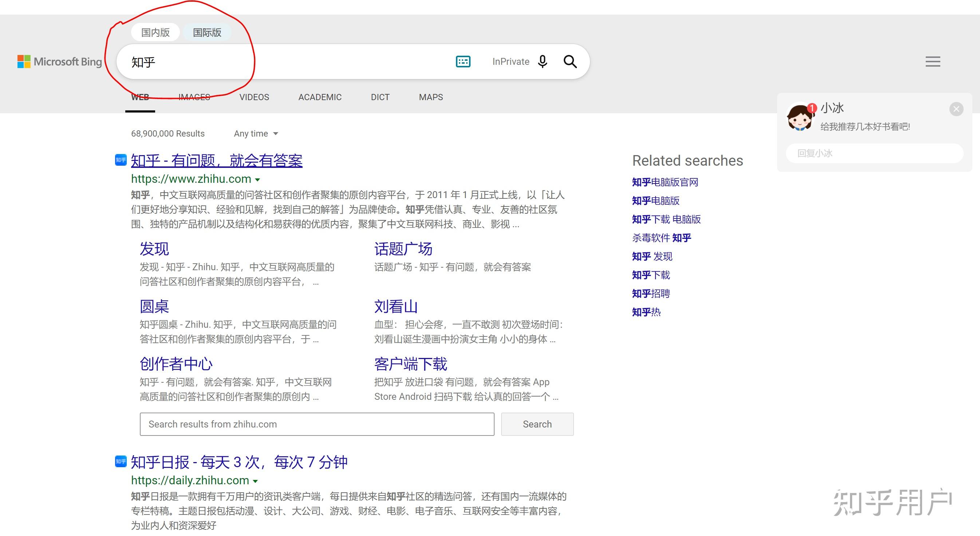Click the magnifier search icon
Image resolution: width=980 pixels, height=536 pixels.
coord(570,62)
